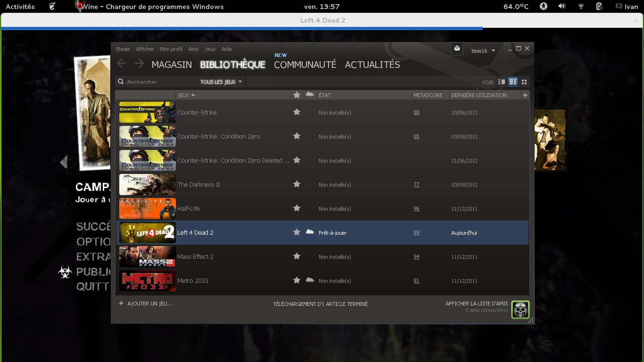Select 'Non installé(s)' status of Metro 2033
Viewport: 644px width, 362px height.
[335, 281]
